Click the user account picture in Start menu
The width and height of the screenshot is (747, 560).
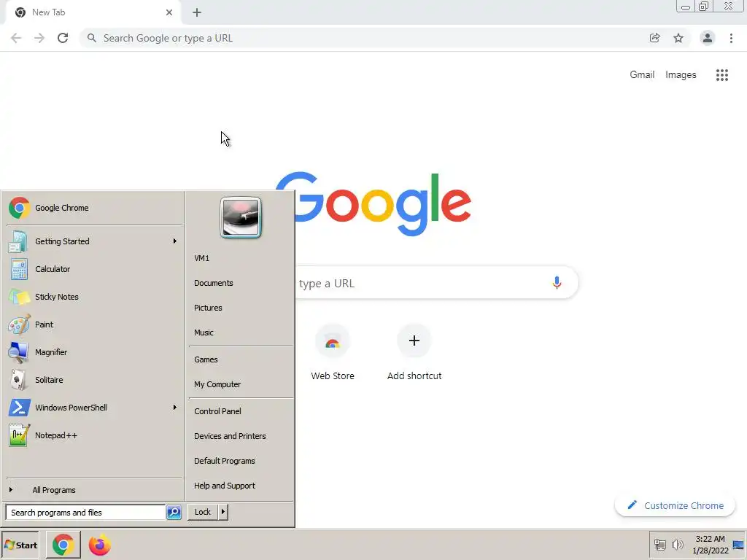(241, 217)
